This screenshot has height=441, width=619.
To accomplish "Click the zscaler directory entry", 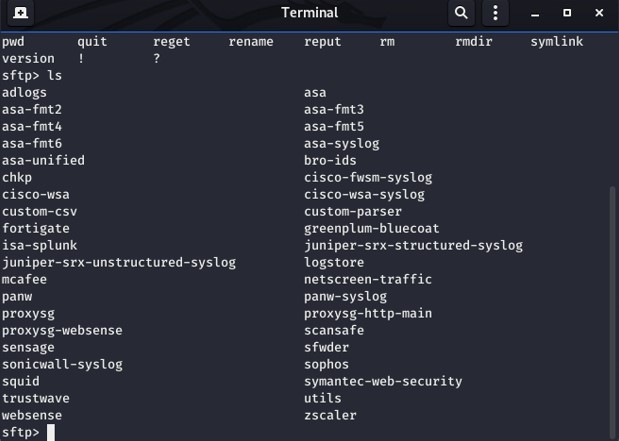I will tap(330, 416).
